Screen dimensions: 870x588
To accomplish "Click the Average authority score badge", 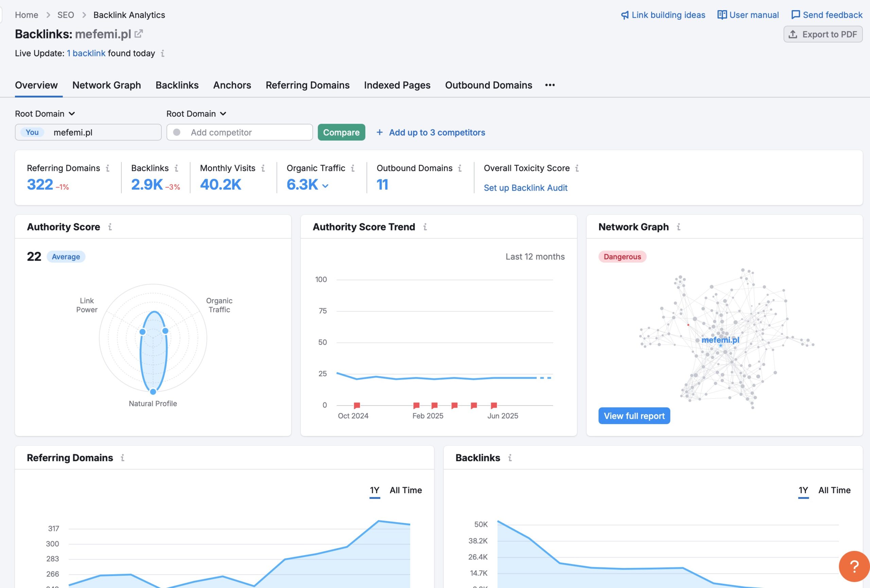I will (66, 257).
